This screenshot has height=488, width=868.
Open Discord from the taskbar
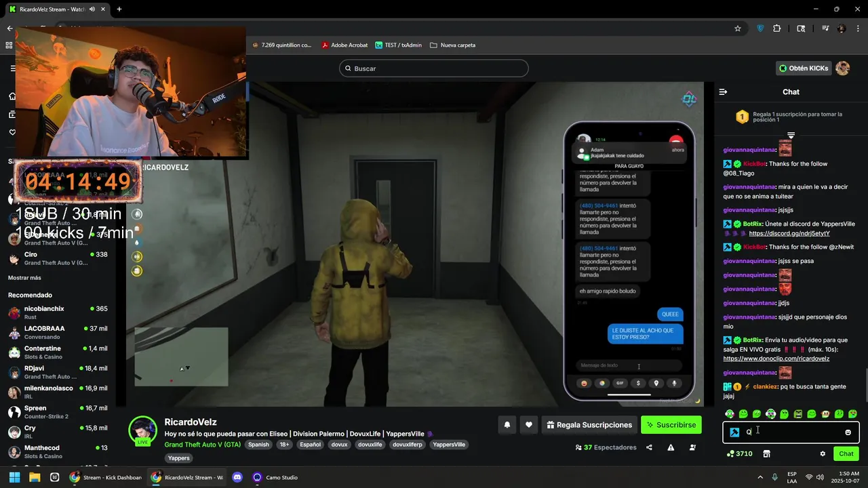pyautogui.click(x=237, y=477)
